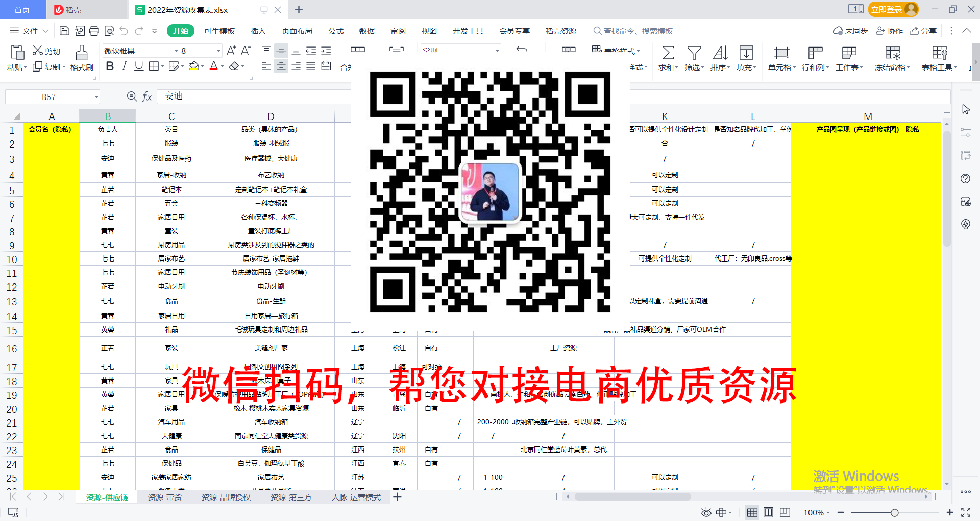This screenshot has width=980, height=521.
Task: Open the 插入 ribbon tab
Action: click(258, 31)
